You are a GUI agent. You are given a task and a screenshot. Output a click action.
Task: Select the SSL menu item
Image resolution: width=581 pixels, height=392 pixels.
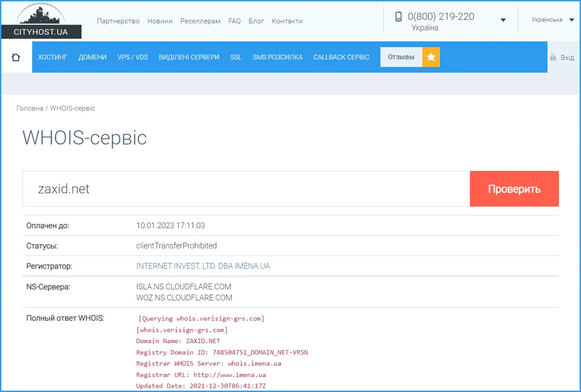coord(236,57)
